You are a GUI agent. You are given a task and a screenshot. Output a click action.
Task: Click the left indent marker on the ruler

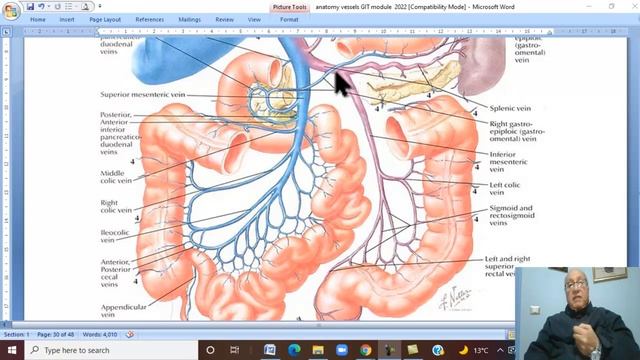click(98, 32)
